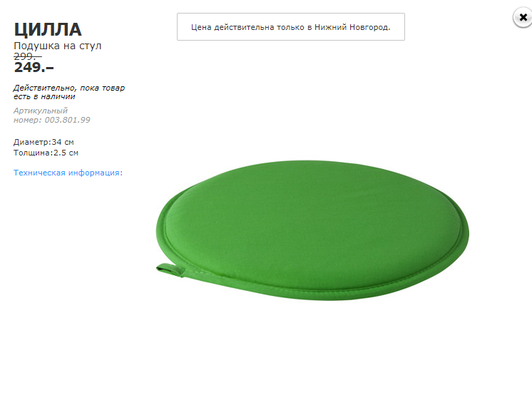
Task: Click the "Диаметр:34 см" specification
Action: [x=44, y=142]
